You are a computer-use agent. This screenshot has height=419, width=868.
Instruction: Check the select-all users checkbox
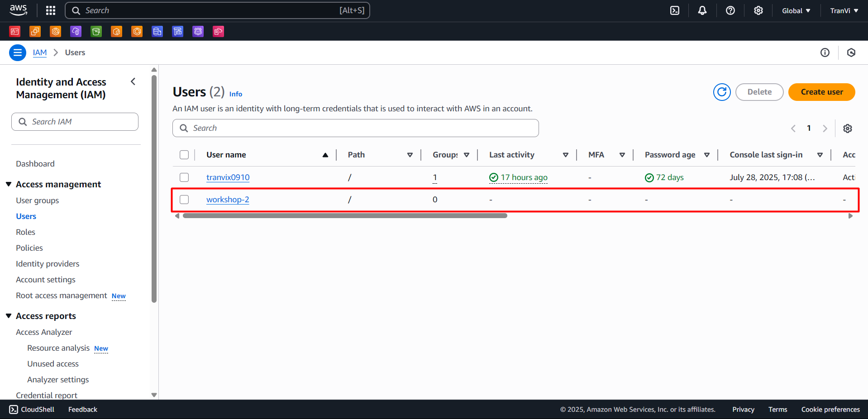[184, 154]
